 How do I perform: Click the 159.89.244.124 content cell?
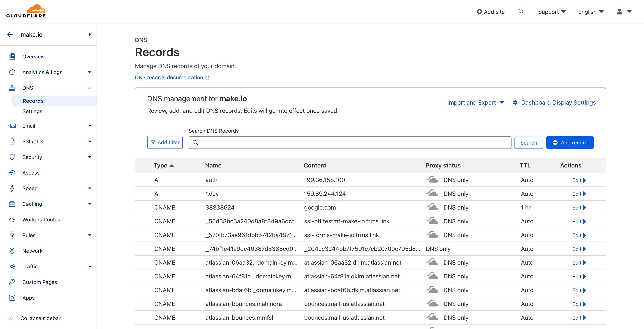325,194
